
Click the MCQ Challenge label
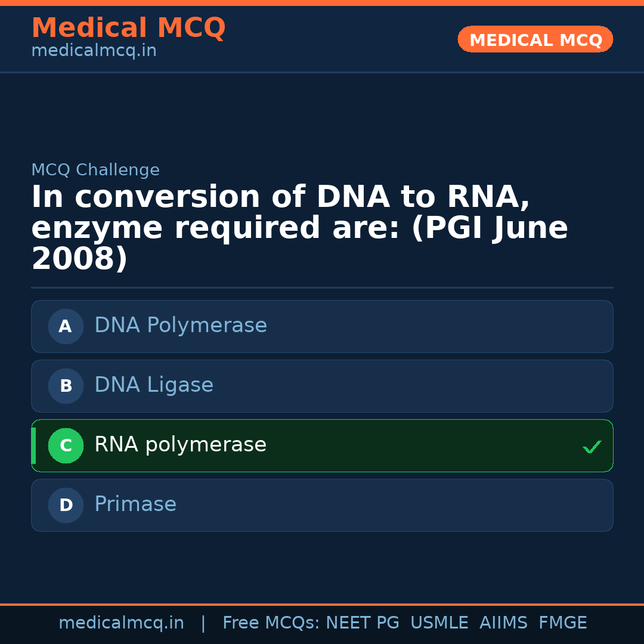tap(95, 170)
